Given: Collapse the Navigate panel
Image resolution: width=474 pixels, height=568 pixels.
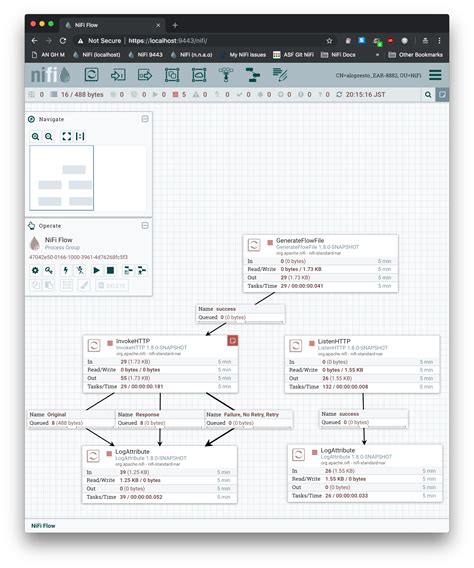Looking at the screenshot, I should click(x=145, y=119).
